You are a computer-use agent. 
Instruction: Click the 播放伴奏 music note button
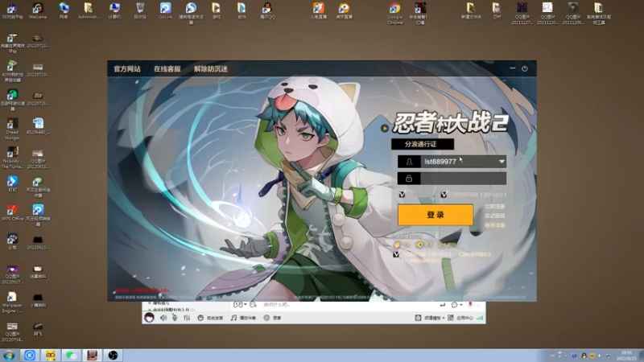click(x=243, y=318)
